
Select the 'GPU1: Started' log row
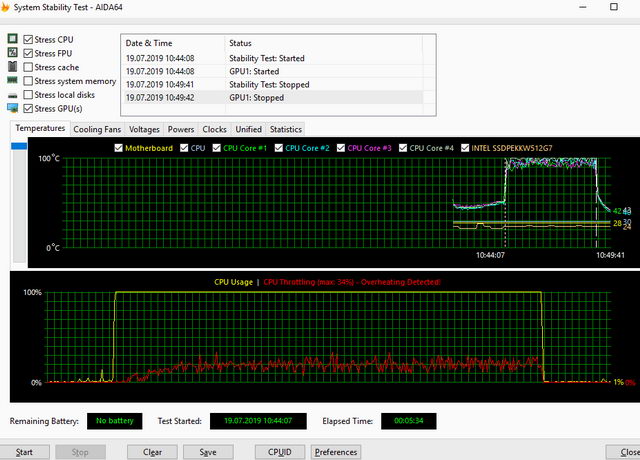click(272, 71)
